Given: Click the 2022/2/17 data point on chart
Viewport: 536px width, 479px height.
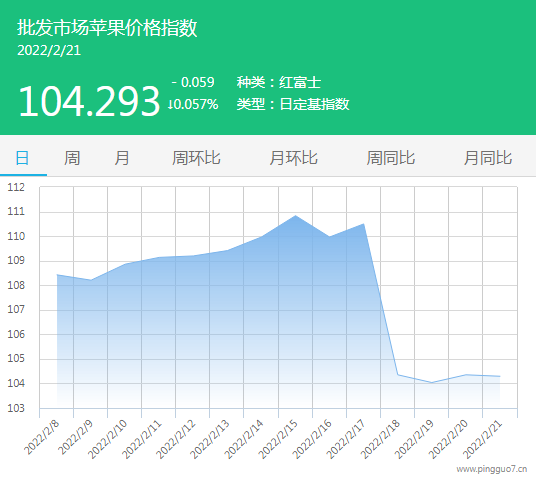Looking at the screenshot, I should tap(363, 224).
